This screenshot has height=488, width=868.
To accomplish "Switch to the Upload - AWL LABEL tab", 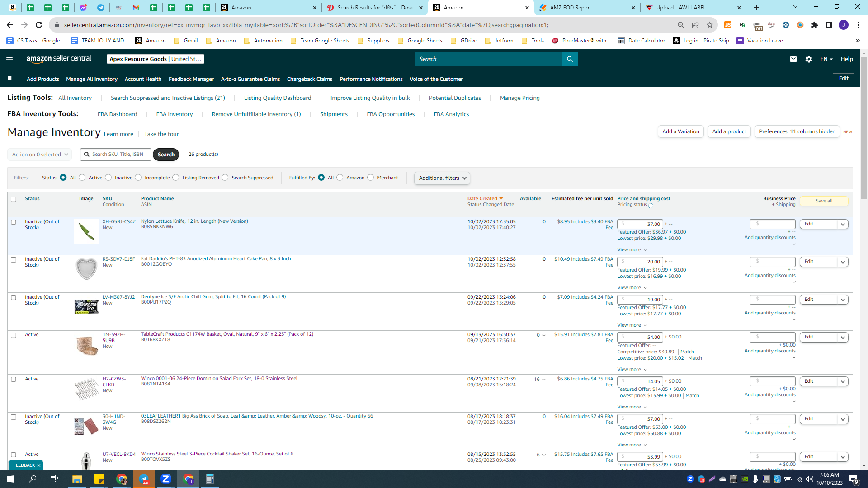I will pyautogui.click(x=693, y=8).
